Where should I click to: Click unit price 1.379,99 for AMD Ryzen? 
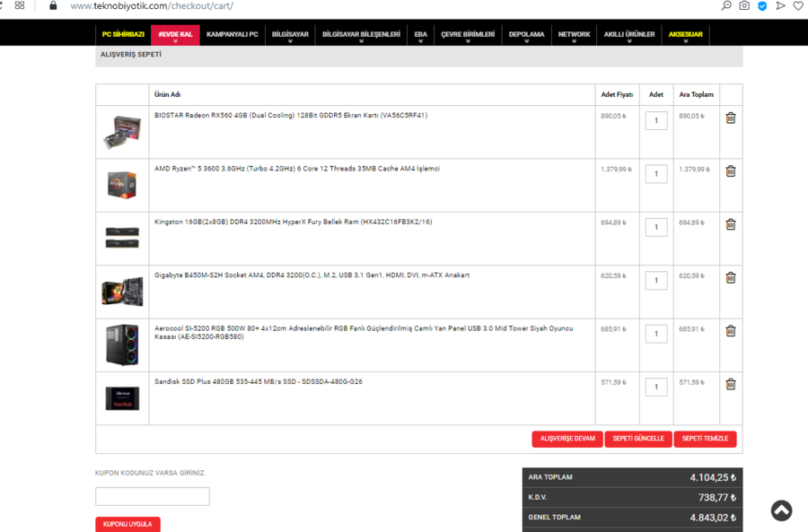point(616,170)
